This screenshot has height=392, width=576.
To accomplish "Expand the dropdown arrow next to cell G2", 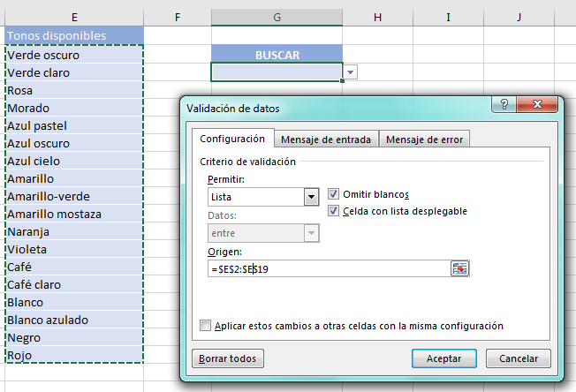I will pos(352,72).
